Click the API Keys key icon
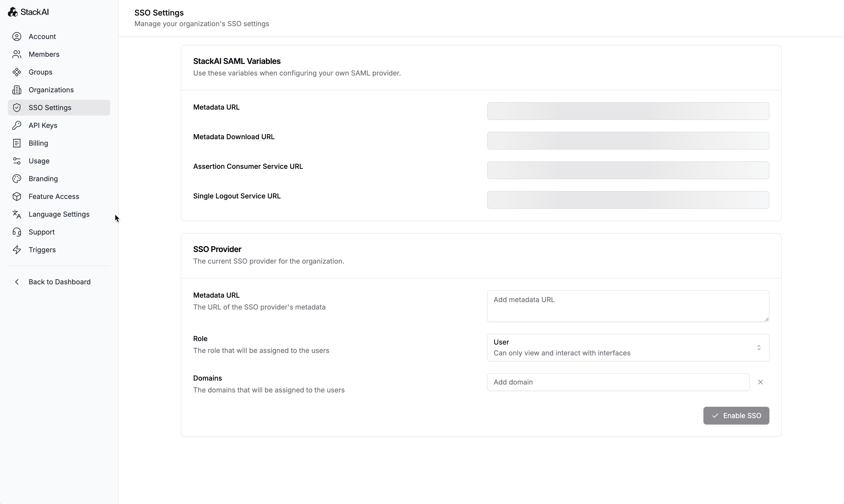This screenshot has width=844, height=504. (17, 125)
